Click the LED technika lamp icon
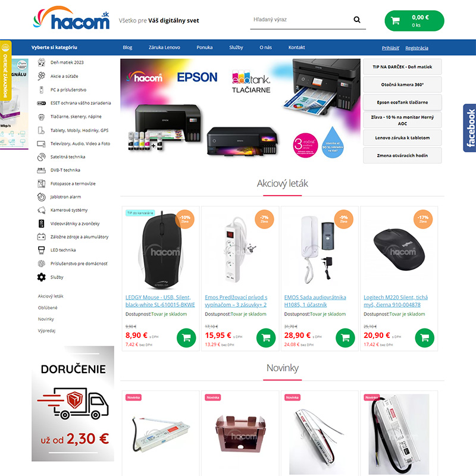 [x=41, y=250]
